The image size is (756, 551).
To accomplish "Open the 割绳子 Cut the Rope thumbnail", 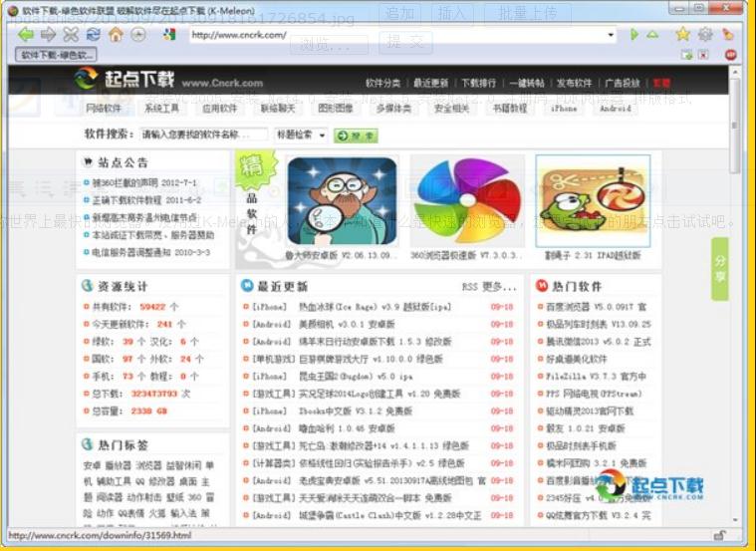I will pyautogui.click(x=593, y=201).
